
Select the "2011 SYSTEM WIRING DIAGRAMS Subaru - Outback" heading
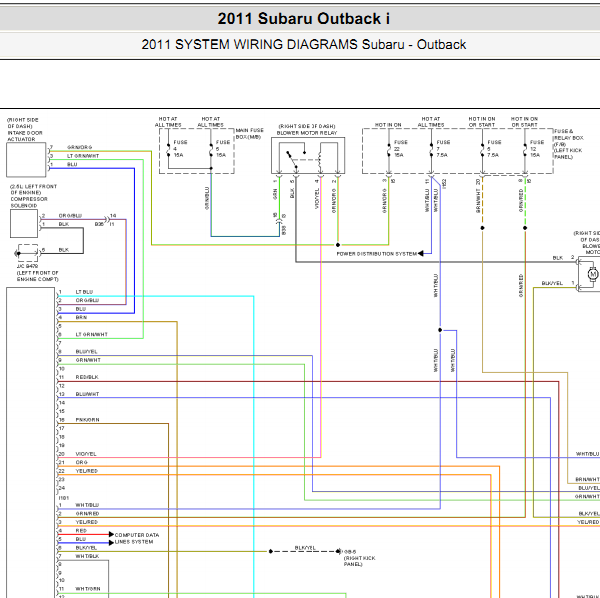[303, 44]
